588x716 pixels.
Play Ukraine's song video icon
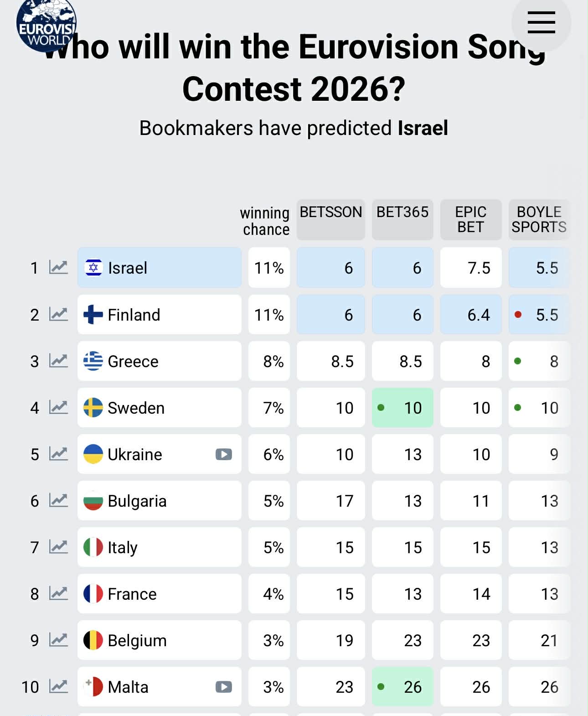tap(223, 454)
